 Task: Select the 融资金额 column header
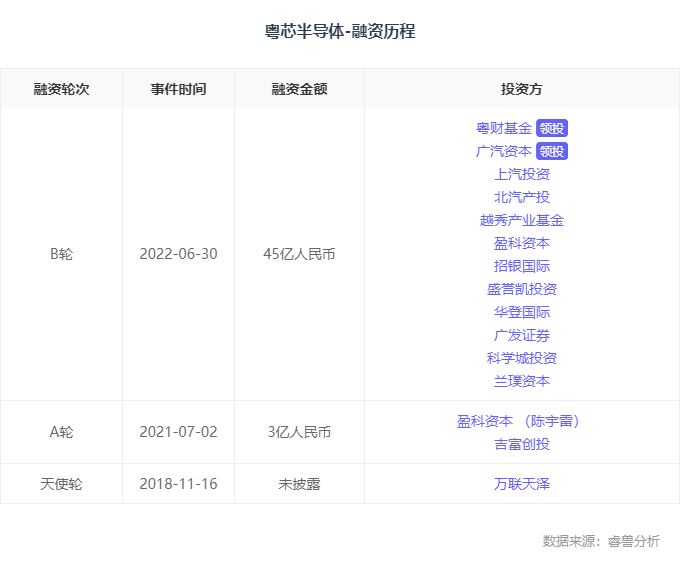(x=300, y=89)
